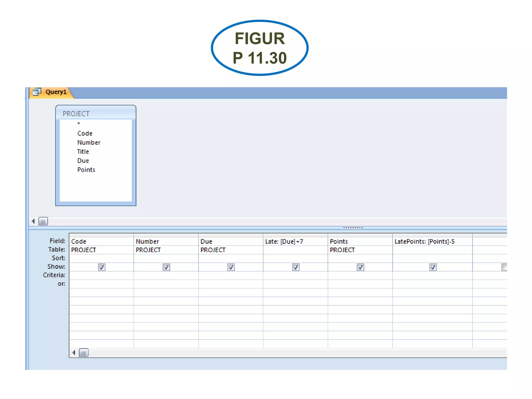The height and width of the screenshot is (399, 532).
Task: Click the upper pane scrollbar thumb
Action: coord(43,221)
